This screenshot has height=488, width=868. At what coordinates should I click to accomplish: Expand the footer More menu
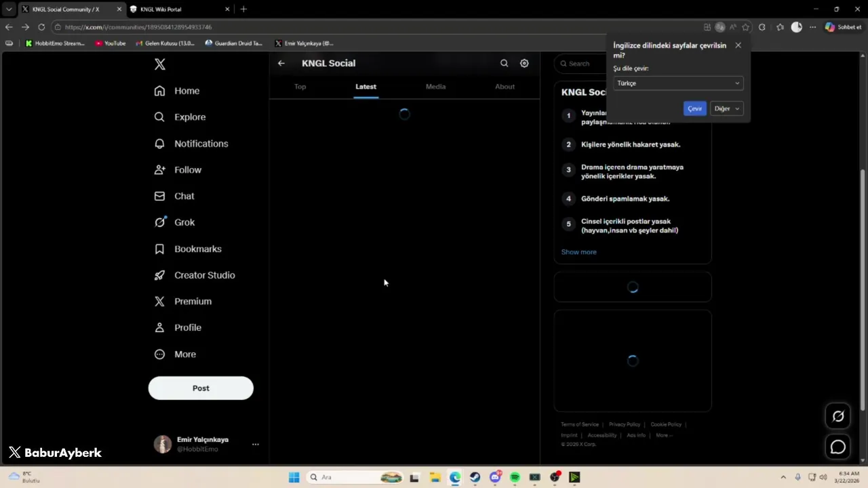(x=664, y=435)
